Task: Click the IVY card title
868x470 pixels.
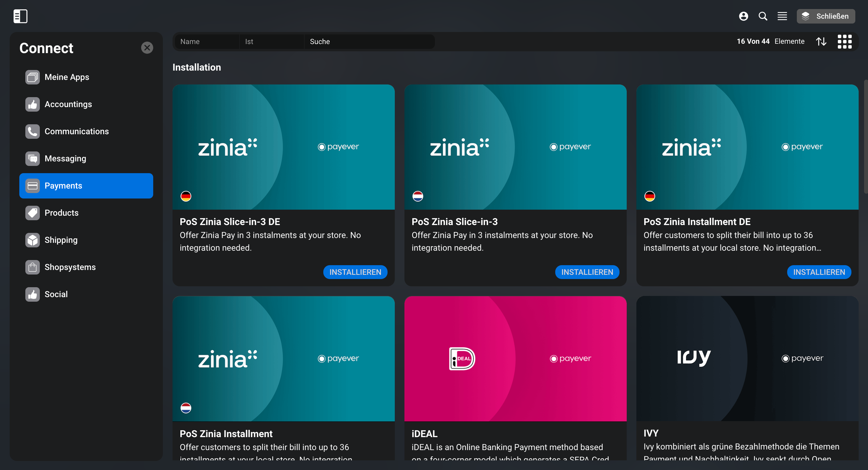Action: pos(651,433)
